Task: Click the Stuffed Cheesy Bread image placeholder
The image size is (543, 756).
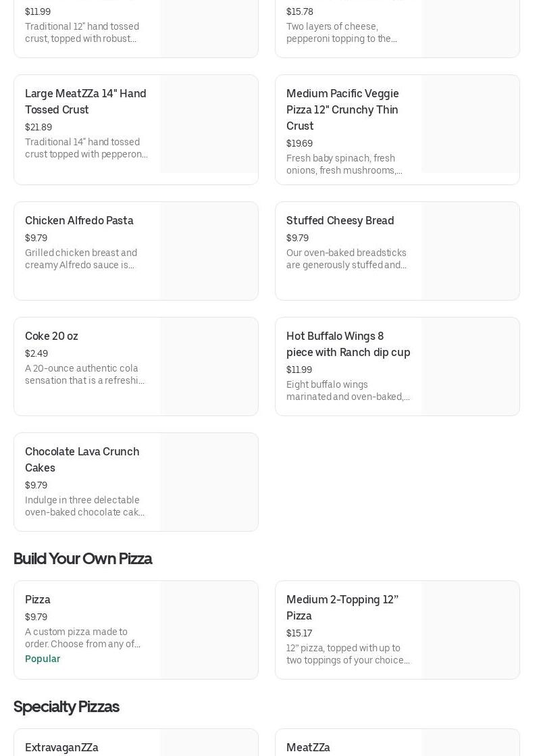Action: point(470,251)
